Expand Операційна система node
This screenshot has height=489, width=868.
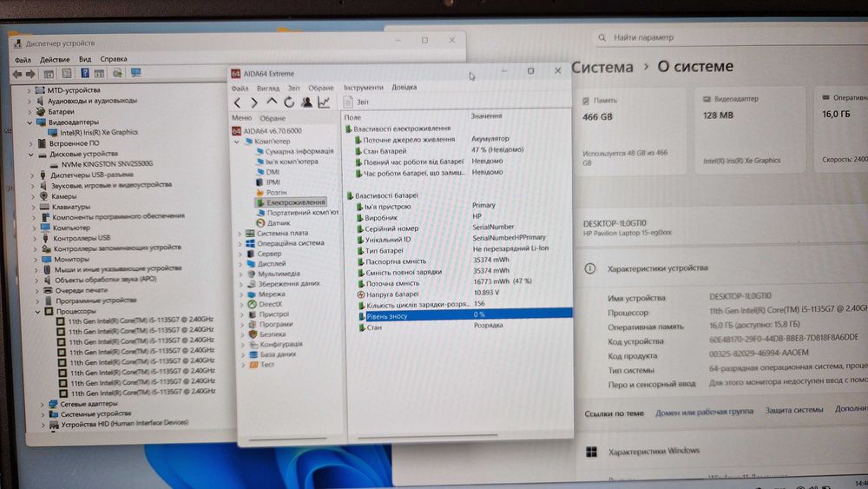[240, 244]
